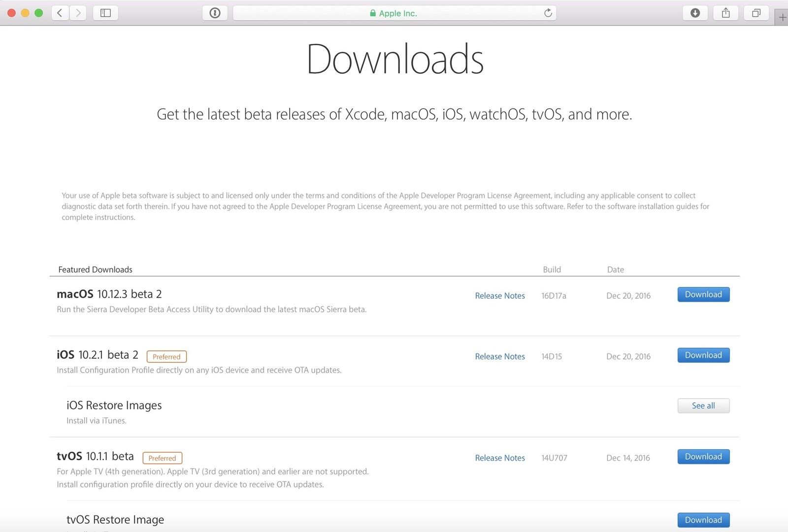Open iOS 10.2.1 Release Notes

pos(499,356)
